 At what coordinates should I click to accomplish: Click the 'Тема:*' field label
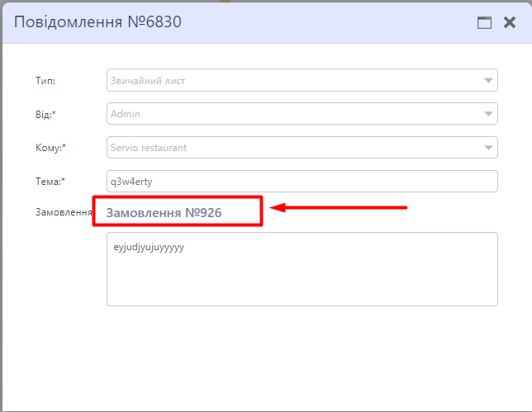[x=50, y=181]
